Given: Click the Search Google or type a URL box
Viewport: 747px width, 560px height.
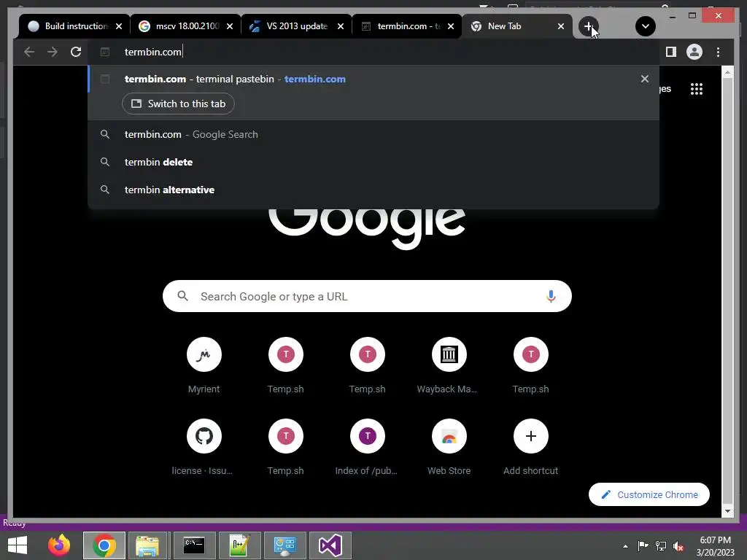Looking at the screenshot, I should click(367, 296).
